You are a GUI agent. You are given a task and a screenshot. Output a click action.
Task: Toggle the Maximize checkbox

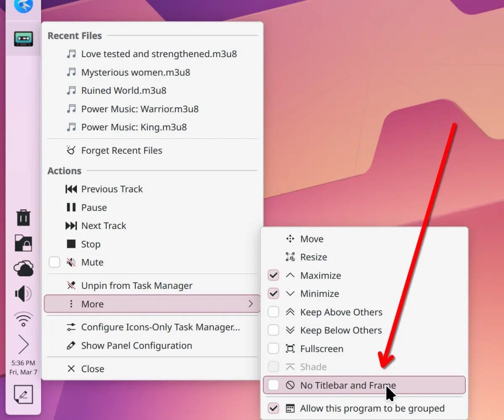(273, 276)
